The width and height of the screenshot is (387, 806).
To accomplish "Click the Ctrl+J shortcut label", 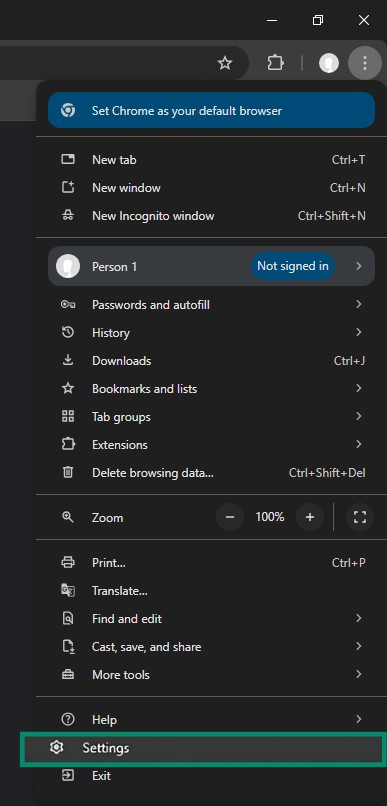I will point(349,360).
